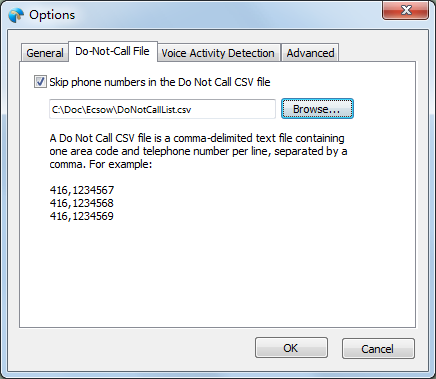Select the Do-Not-Call File tab

pos(112,51)
